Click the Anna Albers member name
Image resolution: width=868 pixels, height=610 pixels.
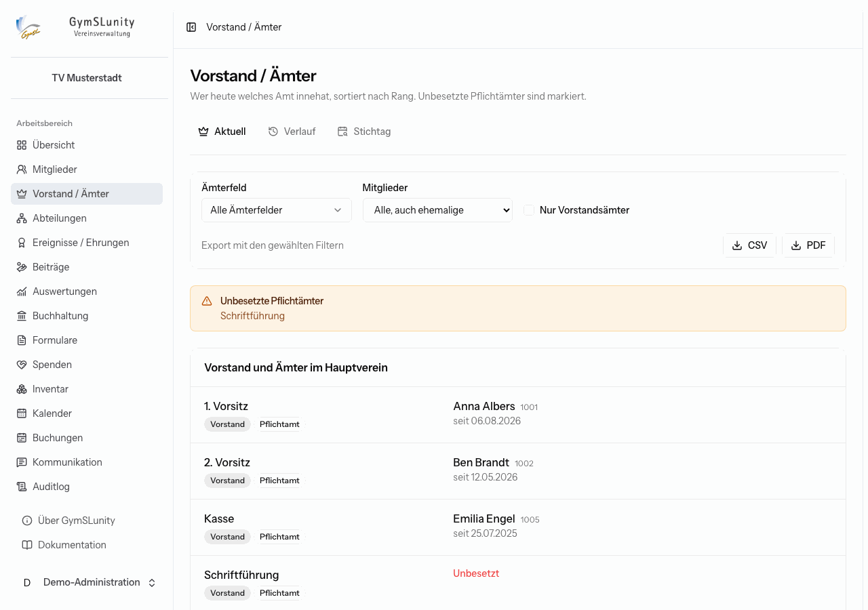point(484,407)
